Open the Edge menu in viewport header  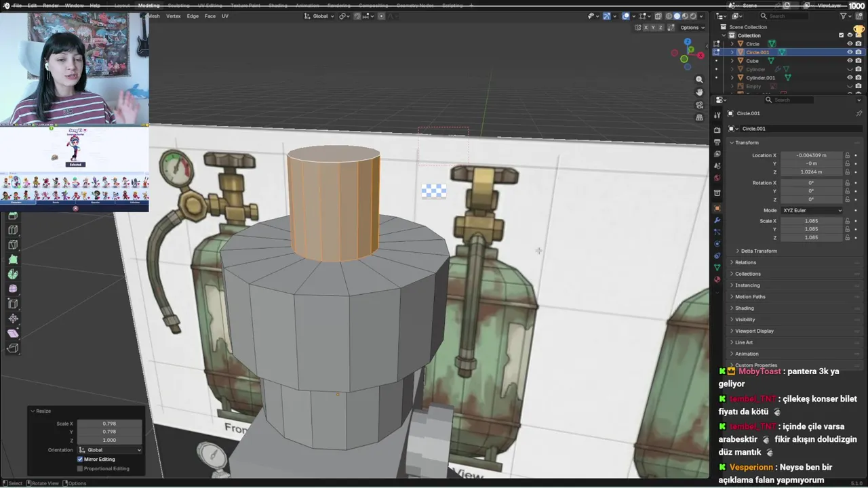193,16
